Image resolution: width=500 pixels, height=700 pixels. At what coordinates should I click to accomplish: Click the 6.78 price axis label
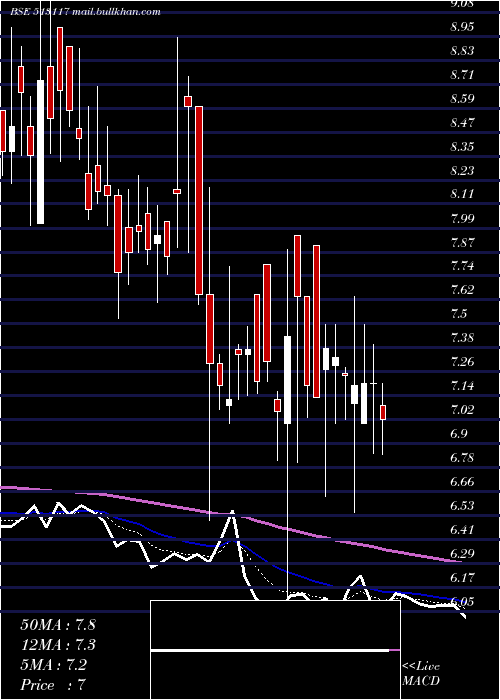pyautogui.click(x=462, y=458)
